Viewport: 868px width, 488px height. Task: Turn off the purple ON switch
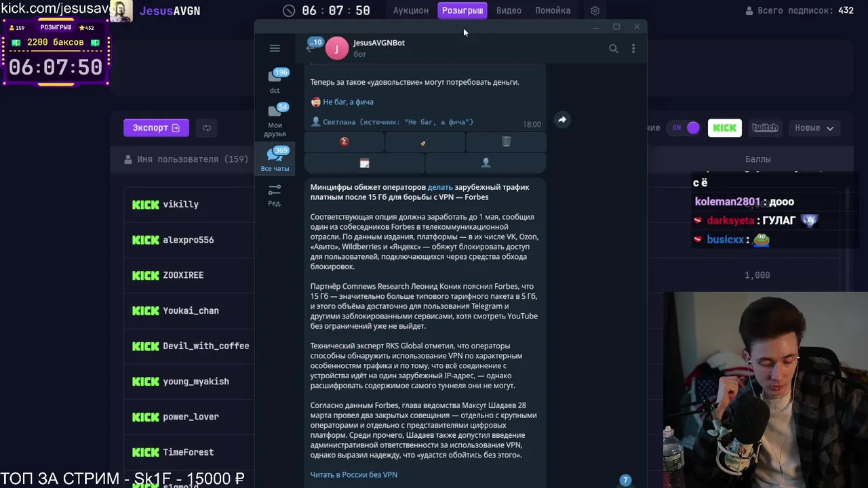pos(685,127)
